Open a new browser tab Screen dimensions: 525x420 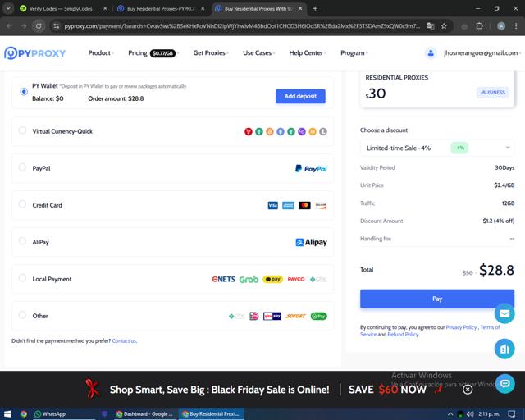coord(315,9)
